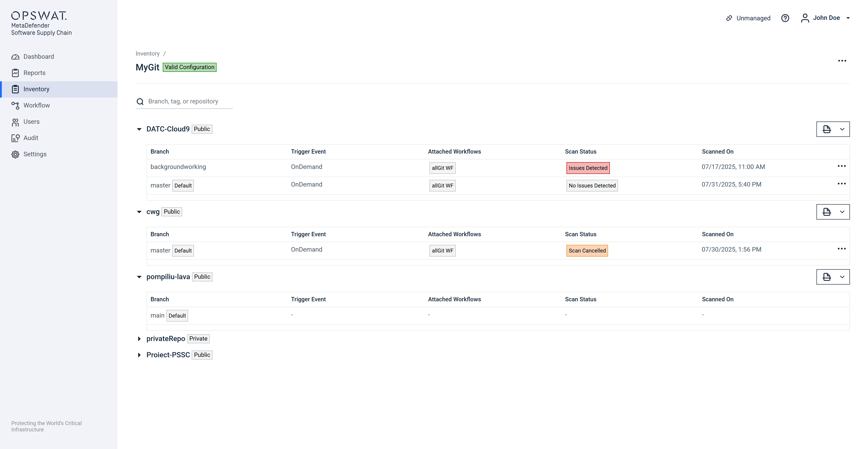This screenshot has height=449, width=868.
Task: Click allGit WF tag on backgroundworking row
Action: 442,168
